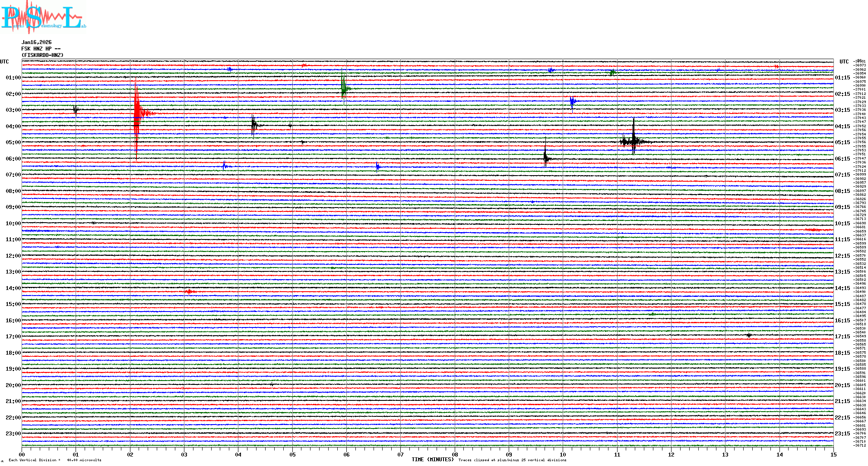Click the 01:00 UTC hour label on left
This screenshot has width=868, height=466.
point(13,78)
